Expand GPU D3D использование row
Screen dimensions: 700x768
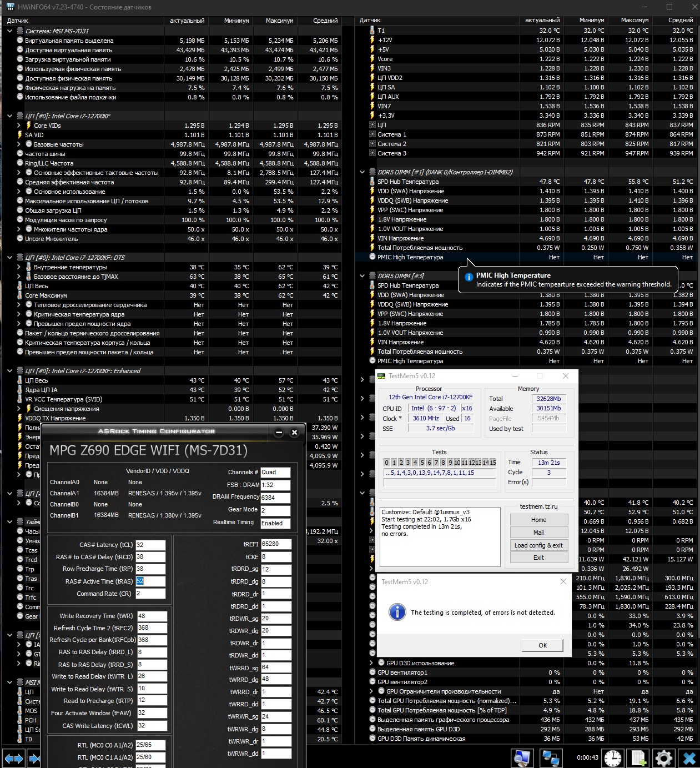click(x=371, y=663)
